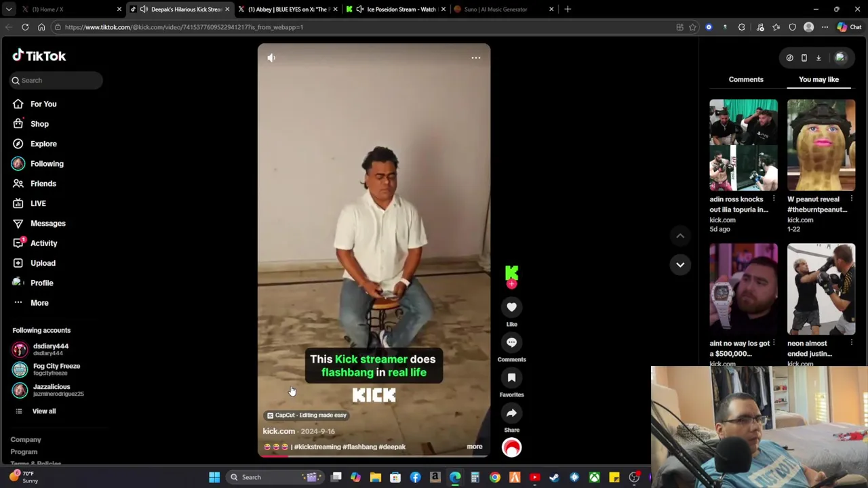Switch to the You may like tab
Viewport: 868px width, 488px height.
[818, 79]
